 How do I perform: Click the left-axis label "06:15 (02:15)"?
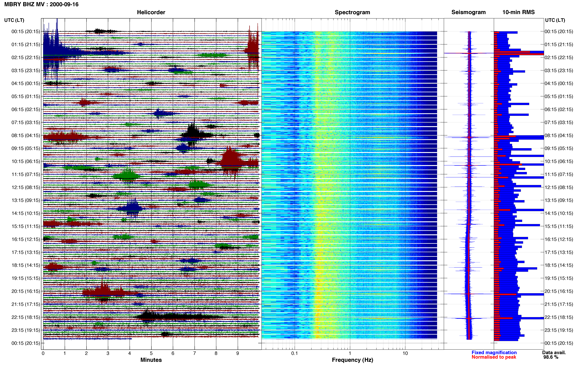point(26,109)
